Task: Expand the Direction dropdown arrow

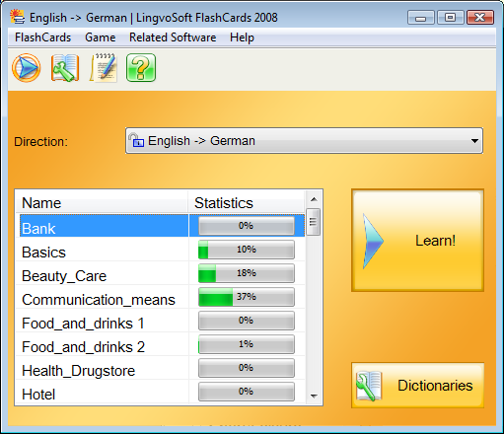Action: coord(474,141)
